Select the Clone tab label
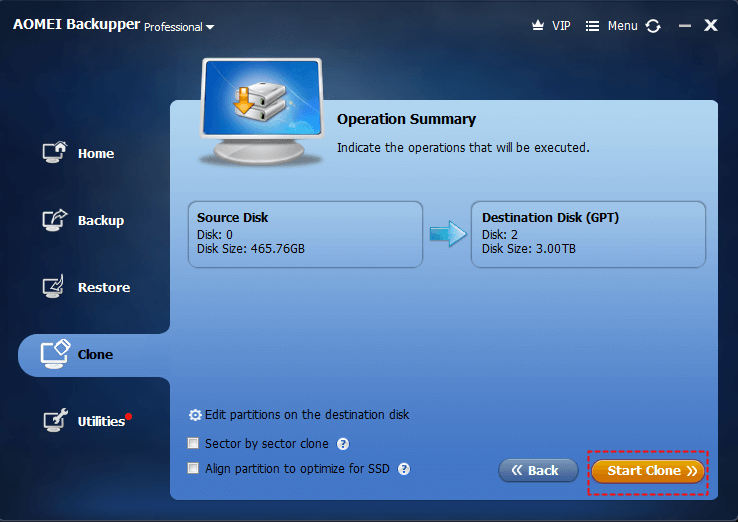This screenshot has height=522, width=738. tap(95, 354)
